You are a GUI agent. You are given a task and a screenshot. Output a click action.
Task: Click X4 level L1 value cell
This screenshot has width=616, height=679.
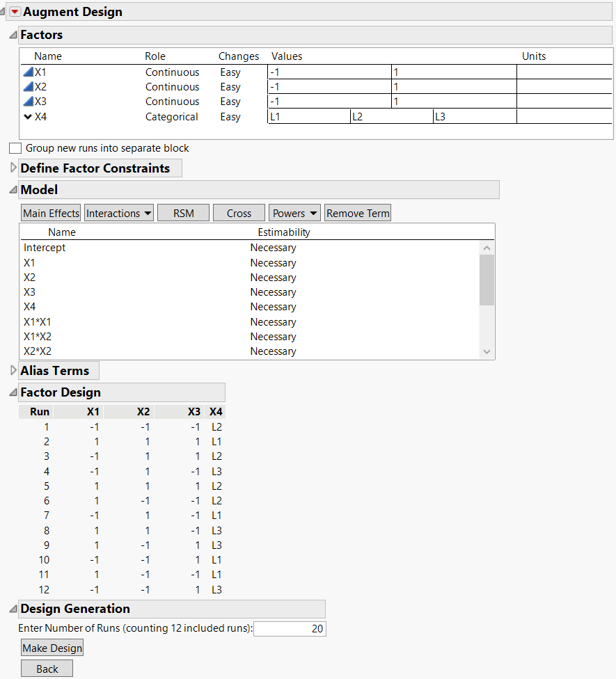[x=309, y=116]
